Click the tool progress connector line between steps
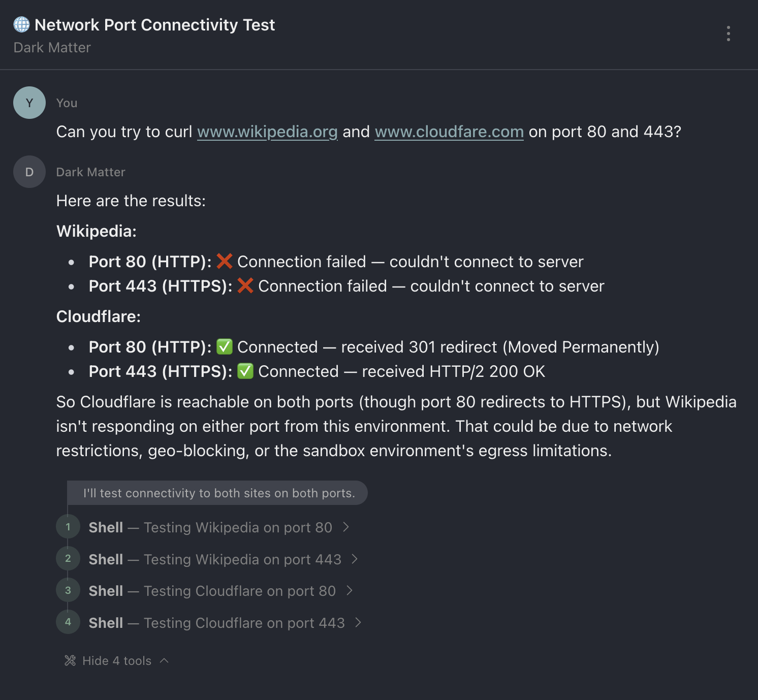This screenshot has height=700, width=758. [68, 544]
